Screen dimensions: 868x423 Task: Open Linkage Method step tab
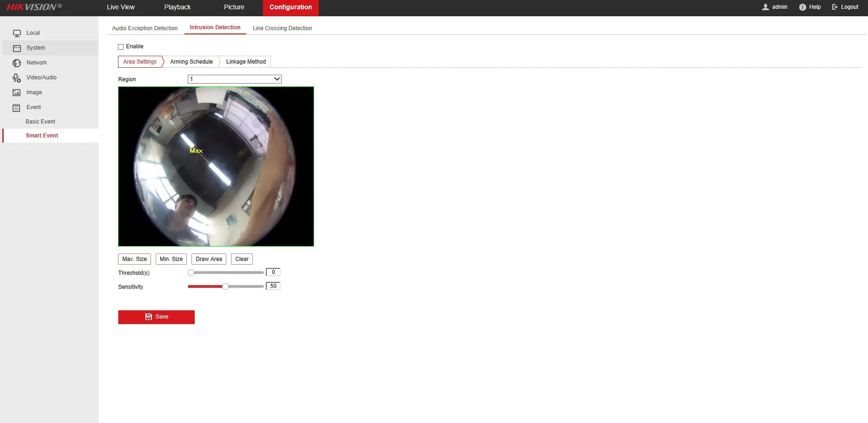tap(246, 62)
